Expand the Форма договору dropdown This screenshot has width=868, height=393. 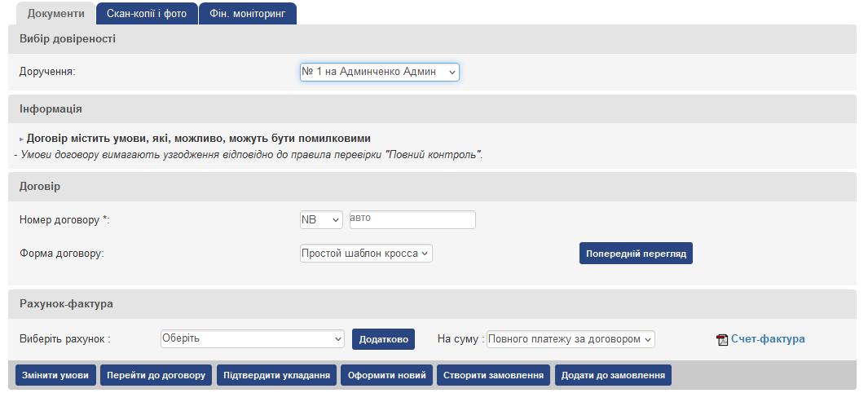366,254
